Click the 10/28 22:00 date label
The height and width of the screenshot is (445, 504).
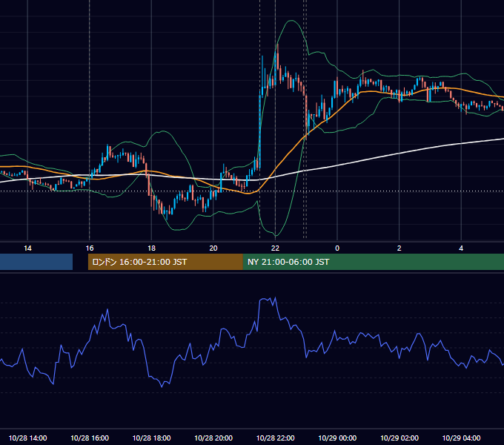point(275,438)
